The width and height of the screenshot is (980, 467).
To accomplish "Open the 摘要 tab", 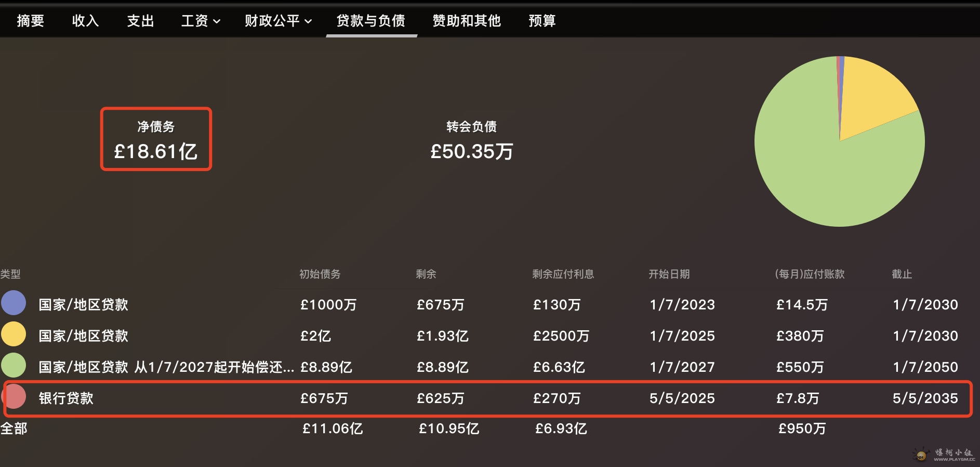I will click(30, 21).
